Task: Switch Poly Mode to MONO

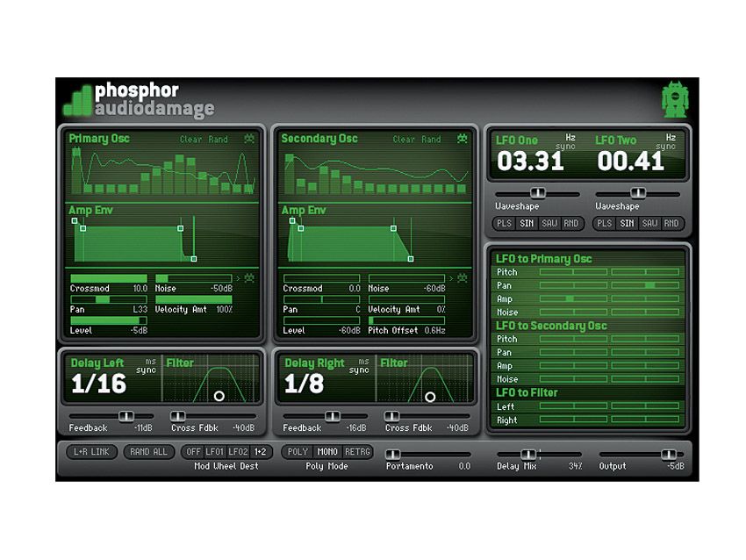Action: click(x=327, y=451)
